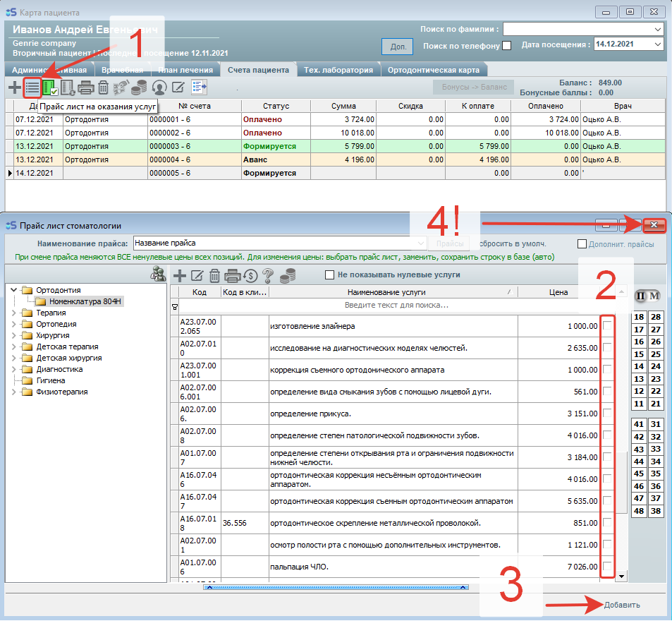This screenshot has height=621, width=672.
Task: Open the 'Наименование прайса' dropdown
Action: pyautogui.click(x=422, y=243)
